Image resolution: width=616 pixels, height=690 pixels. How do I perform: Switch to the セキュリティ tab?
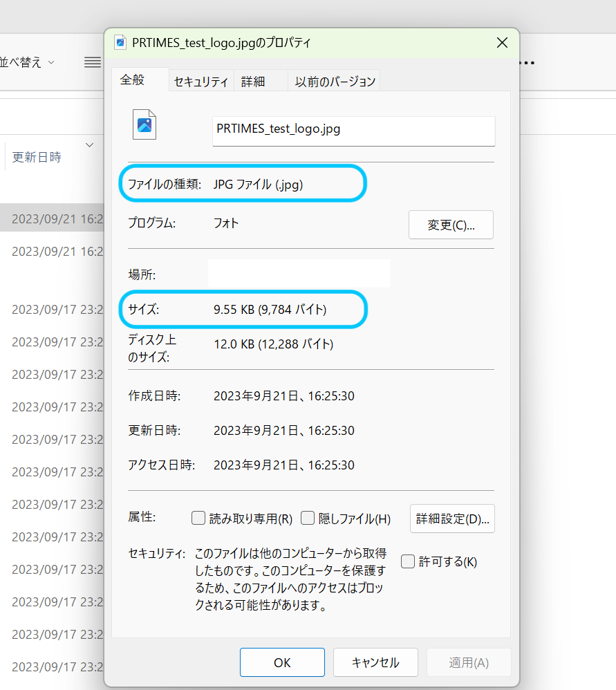click(201, 82)
